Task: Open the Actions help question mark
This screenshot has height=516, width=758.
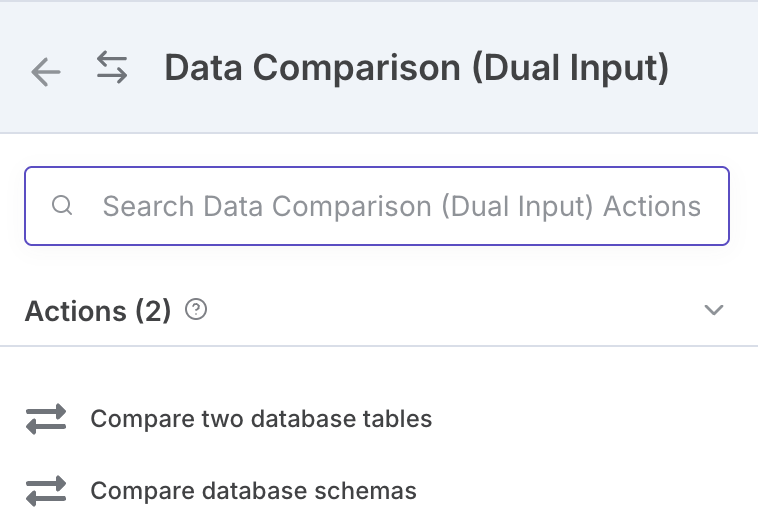Action: coord(196,310)
